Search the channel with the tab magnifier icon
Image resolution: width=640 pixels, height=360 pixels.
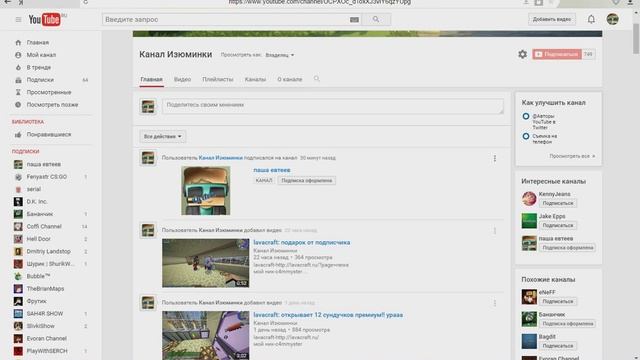[317, 79]
